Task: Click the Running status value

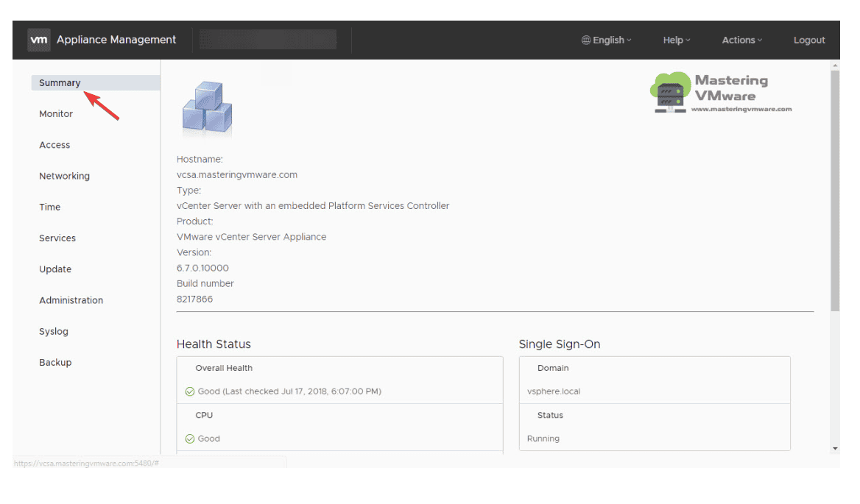Action: coord(543,439)
